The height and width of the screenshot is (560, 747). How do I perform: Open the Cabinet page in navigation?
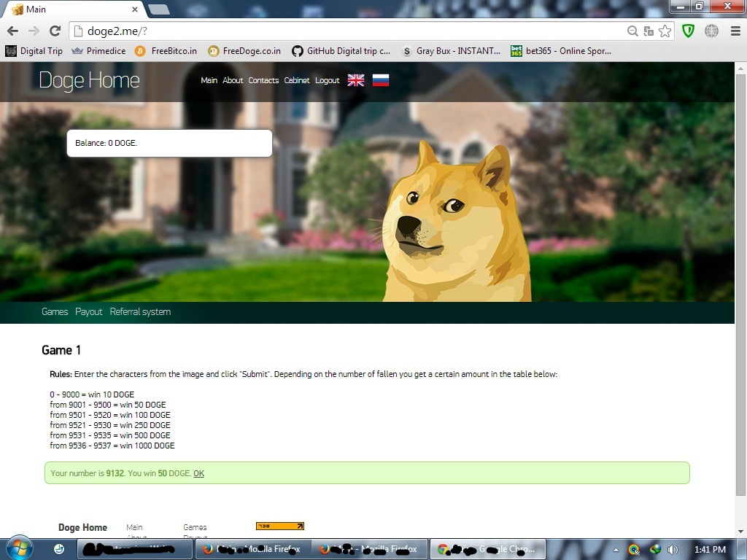pyautogui.click(x=297, y=80)
